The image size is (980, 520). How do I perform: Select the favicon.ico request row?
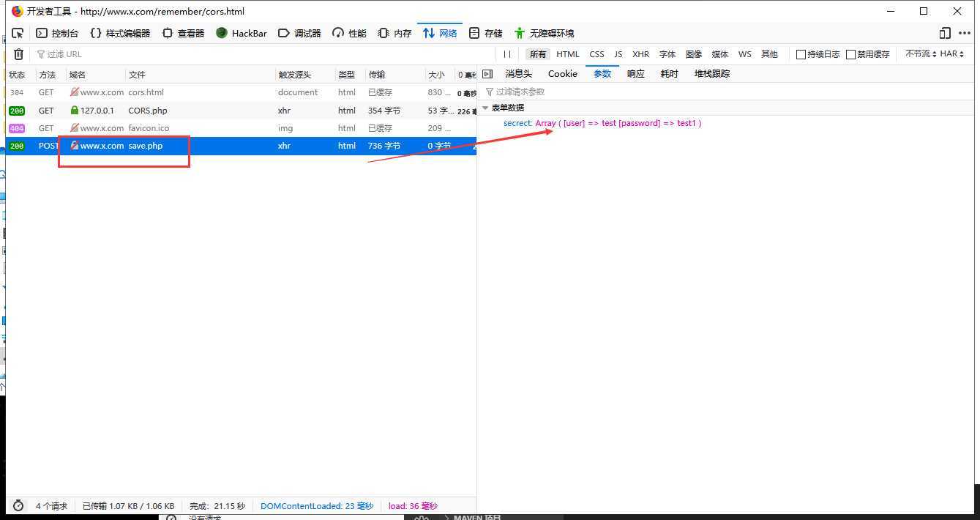pyautogui.click(x=242, y=128)
